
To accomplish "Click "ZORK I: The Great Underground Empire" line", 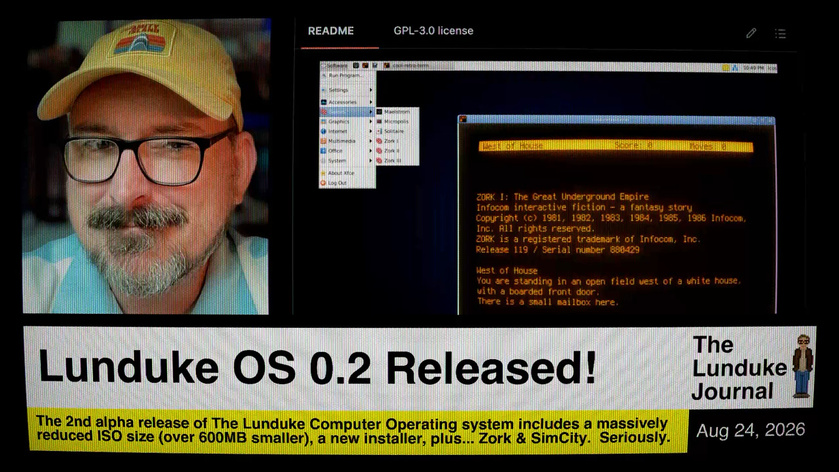I will tap(562, 196).
